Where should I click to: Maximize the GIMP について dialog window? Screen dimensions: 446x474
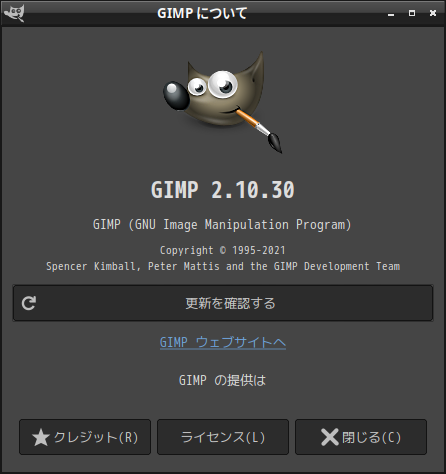412,13
